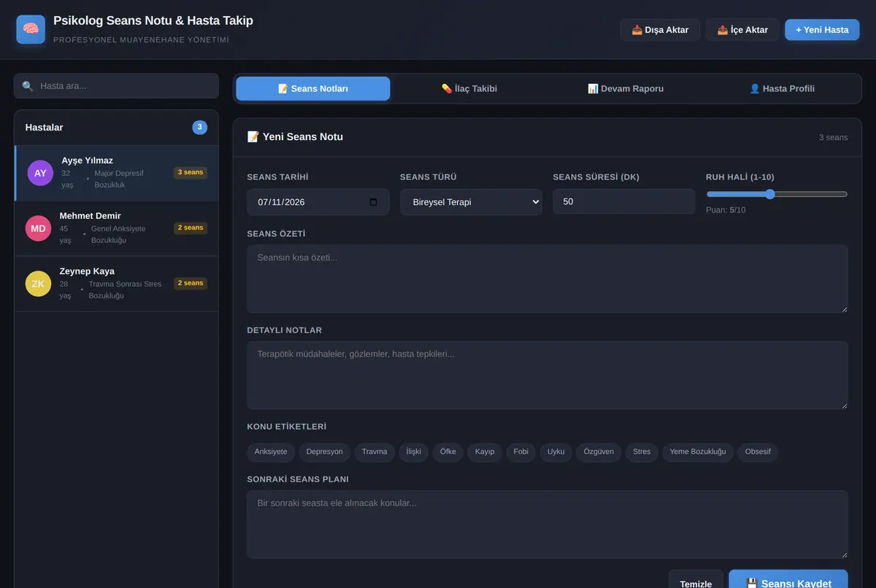The image size is (876, 588).
Task: Select patient Mehmet Demir by name
Action: click(x=90, y=216)
